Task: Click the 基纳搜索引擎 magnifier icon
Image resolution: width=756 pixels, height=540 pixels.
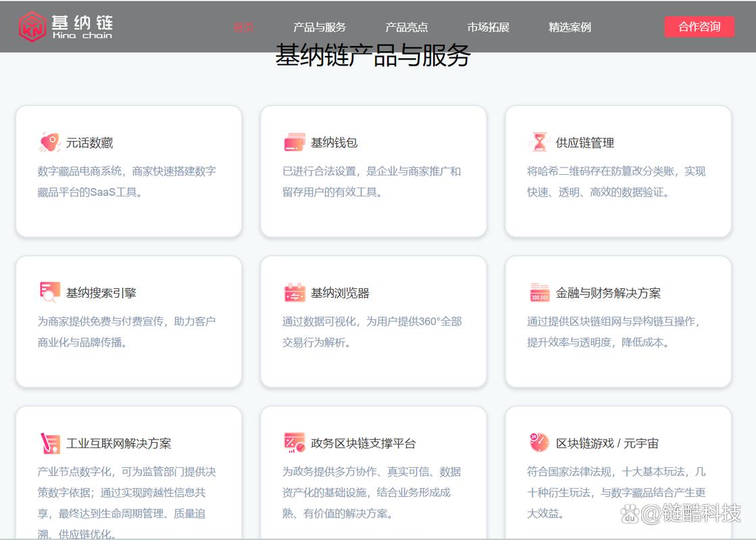Action: 50,292
